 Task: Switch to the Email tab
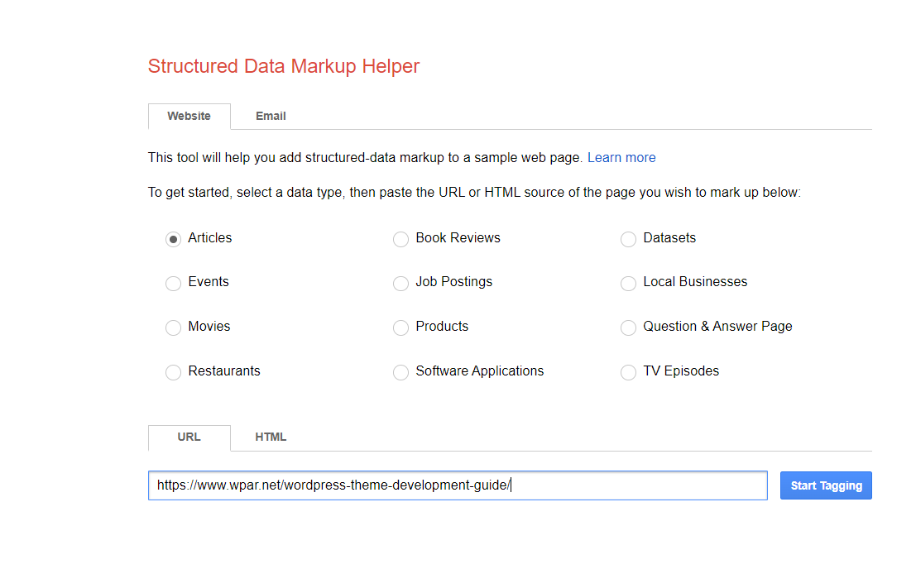[271, 117]
